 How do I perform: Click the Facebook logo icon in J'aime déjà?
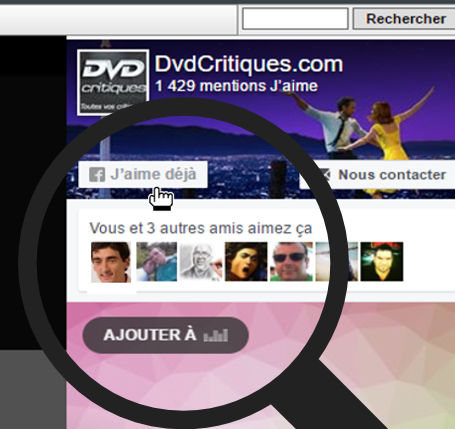tap(97, 174)
